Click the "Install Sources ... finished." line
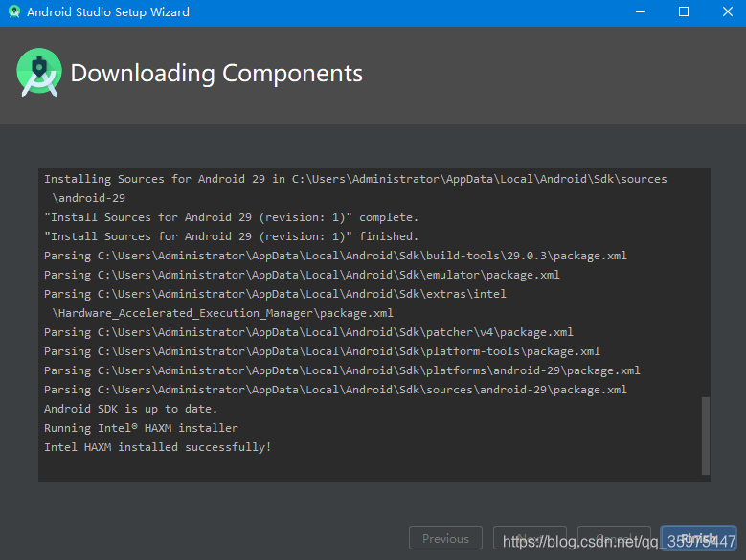The width and height of the screenshot is (746, 560). [231, 236]
